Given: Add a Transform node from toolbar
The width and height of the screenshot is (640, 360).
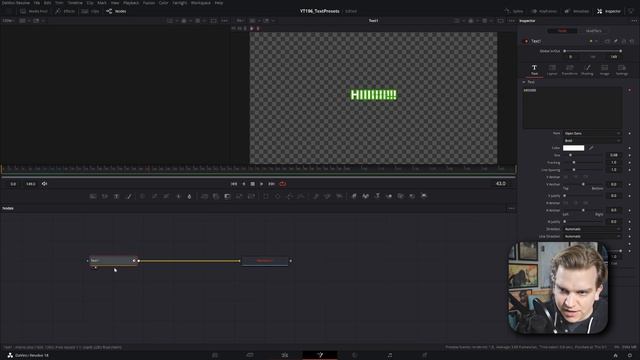Looking at the screenshot, I should [251, 196].
